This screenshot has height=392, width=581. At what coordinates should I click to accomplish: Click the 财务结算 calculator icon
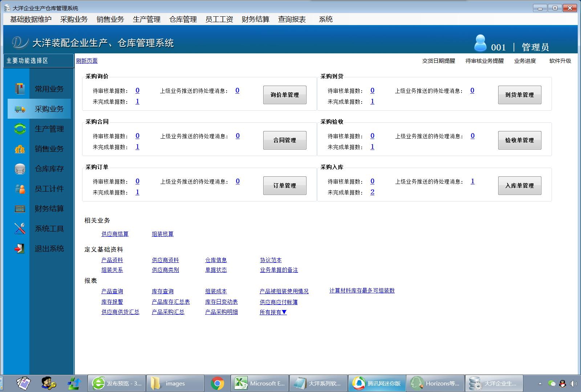[20, 209]
